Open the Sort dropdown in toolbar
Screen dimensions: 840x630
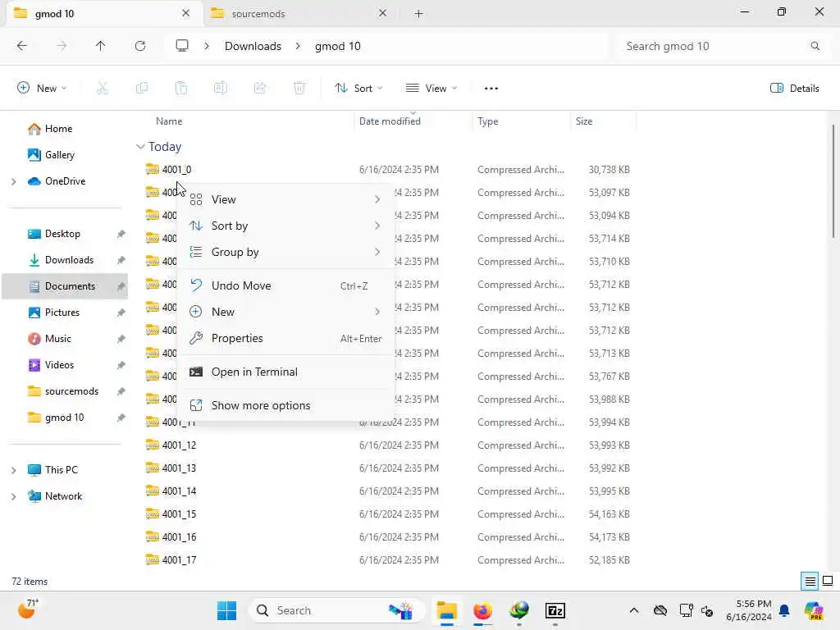tap(358, 89)
